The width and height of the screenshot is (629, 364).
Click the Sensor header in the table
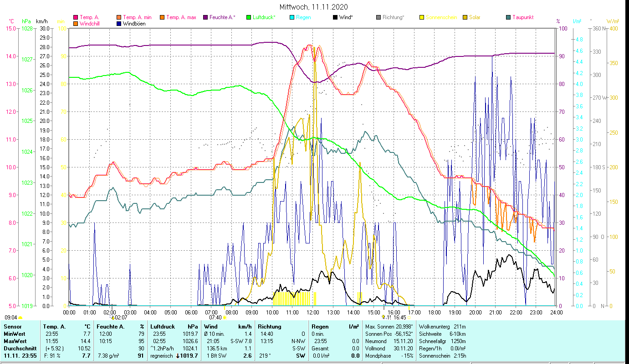click(12, 327)
